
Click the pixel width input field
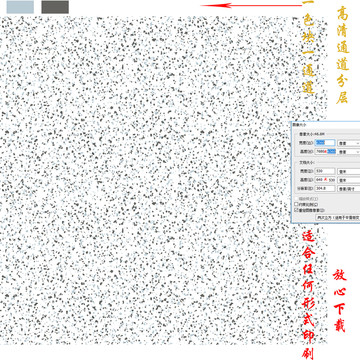coord(325,143)
